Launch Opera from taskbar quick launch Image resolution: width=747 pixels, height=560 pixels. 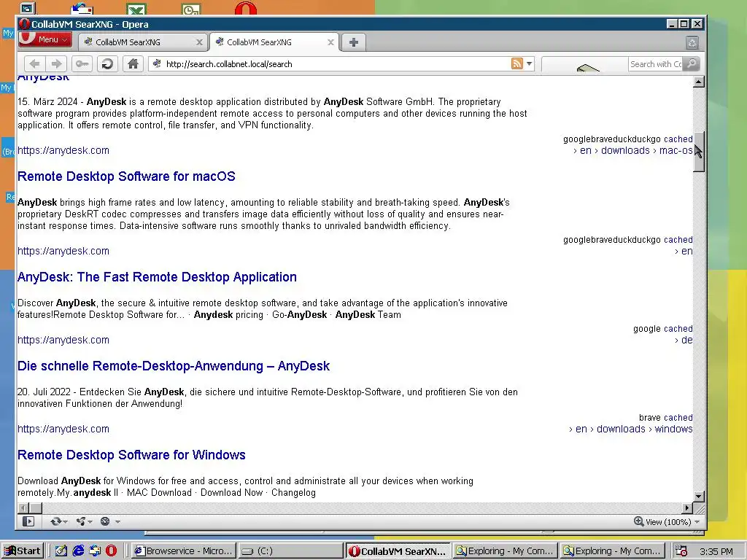tap(111, 551)
